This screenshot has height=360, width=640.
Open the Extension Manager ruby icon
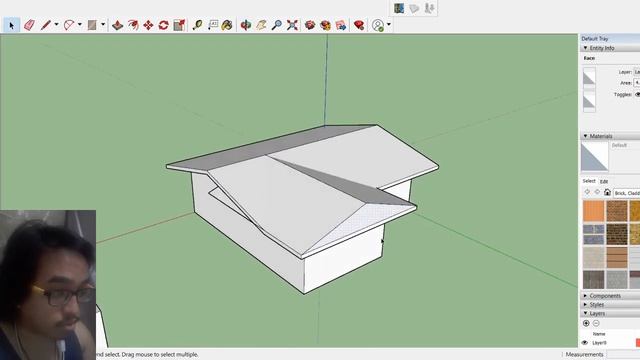[359, 25]
